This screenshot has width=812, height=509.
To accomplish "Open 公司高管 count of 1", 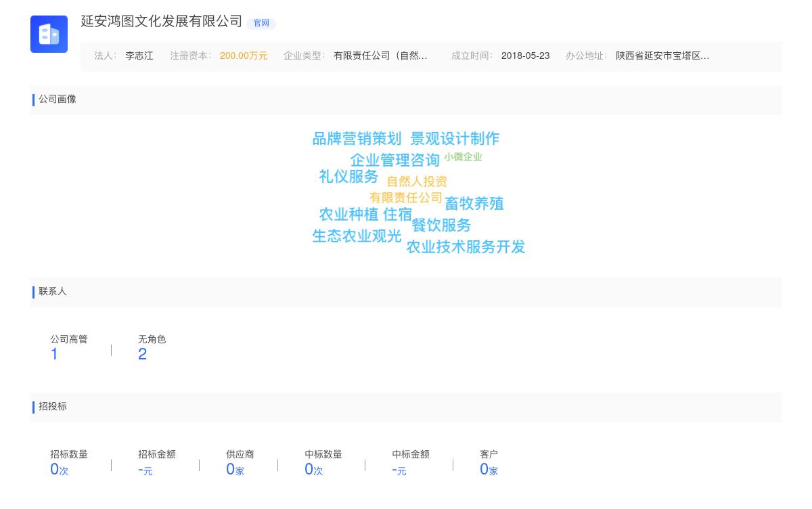I will [54, 354].
